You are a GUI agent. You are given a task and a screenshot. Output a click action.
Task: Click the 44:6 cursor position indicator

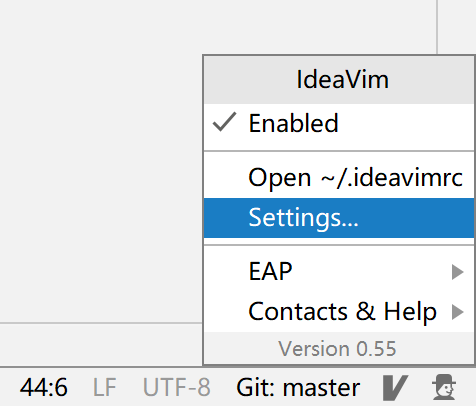44,387
